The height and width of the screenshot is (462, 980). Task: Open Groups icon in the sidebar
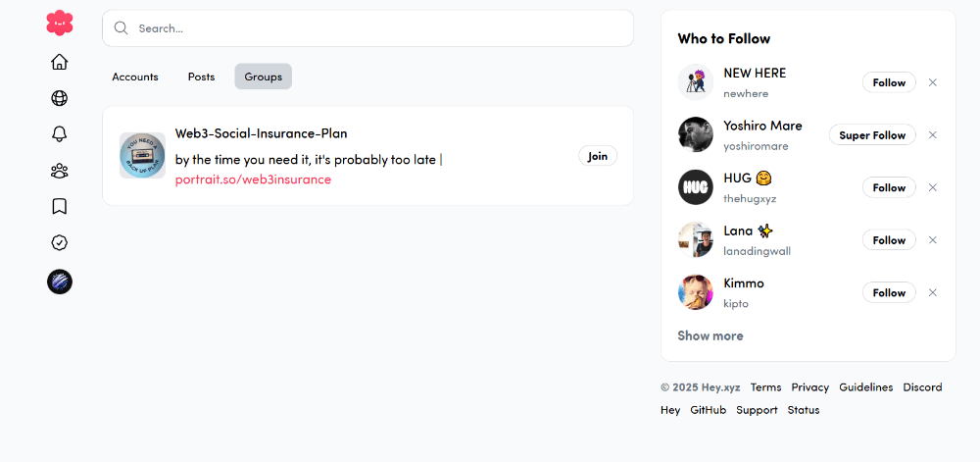pos(60,171)
